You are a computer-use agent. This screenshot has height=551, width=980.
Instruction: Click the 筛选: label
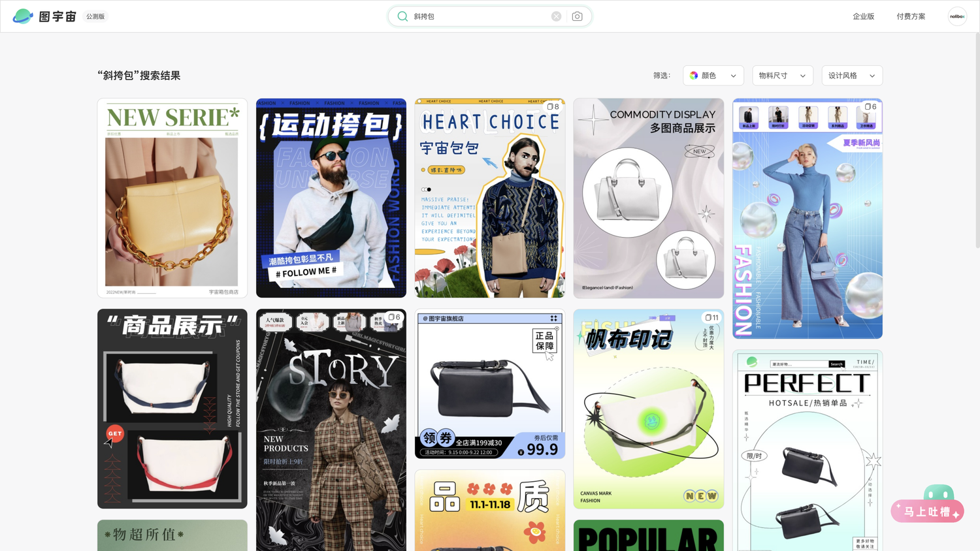[x=662, y=76]
